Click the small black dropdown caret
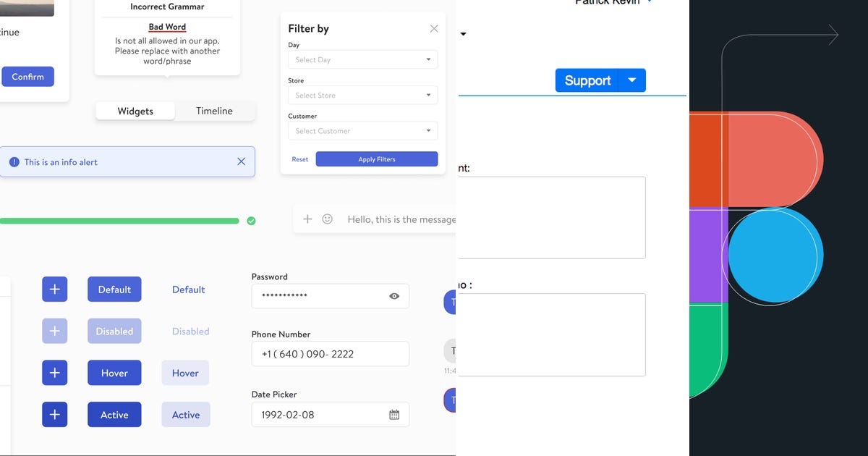The width and height of the screenshot is (868, 456). click(464, 34)
